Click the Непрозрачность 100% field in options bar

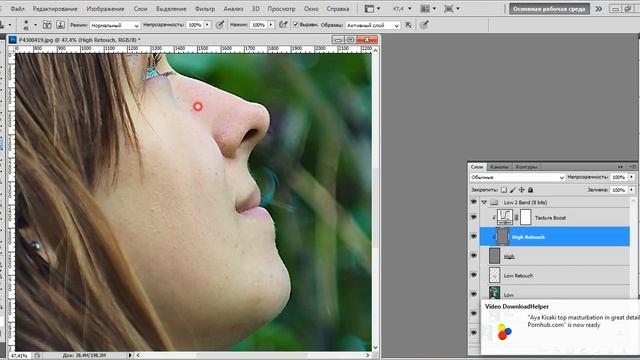195,25
